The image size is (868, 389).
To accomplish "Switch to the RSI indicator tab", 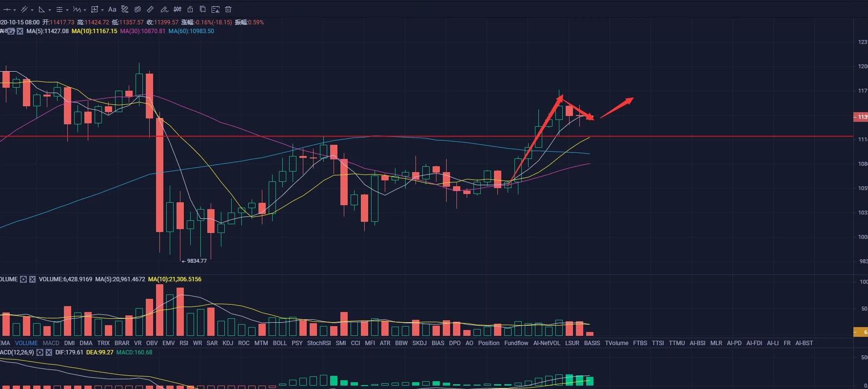I will [183, 343].
